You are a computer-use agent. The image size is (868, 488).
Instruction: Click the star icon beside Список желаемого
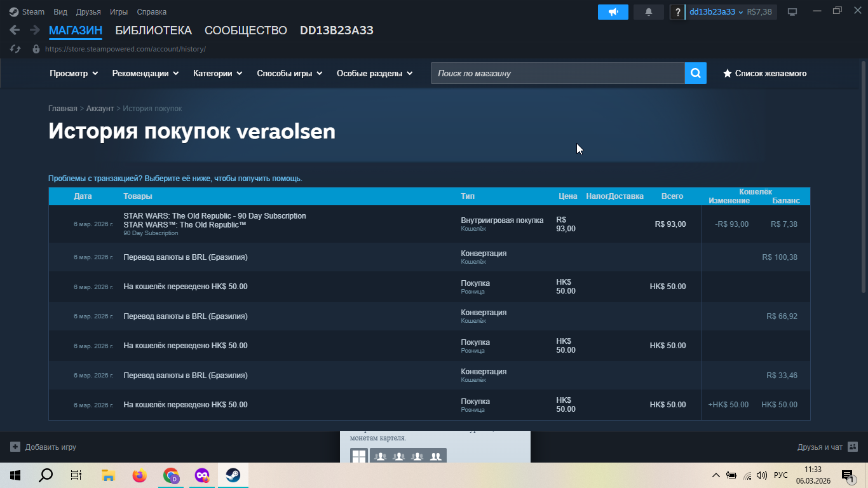(x=728, y=74)
